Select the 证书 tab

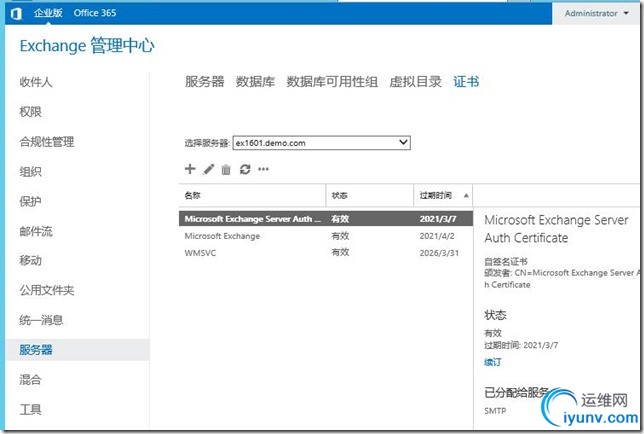[x=466, y=82]
